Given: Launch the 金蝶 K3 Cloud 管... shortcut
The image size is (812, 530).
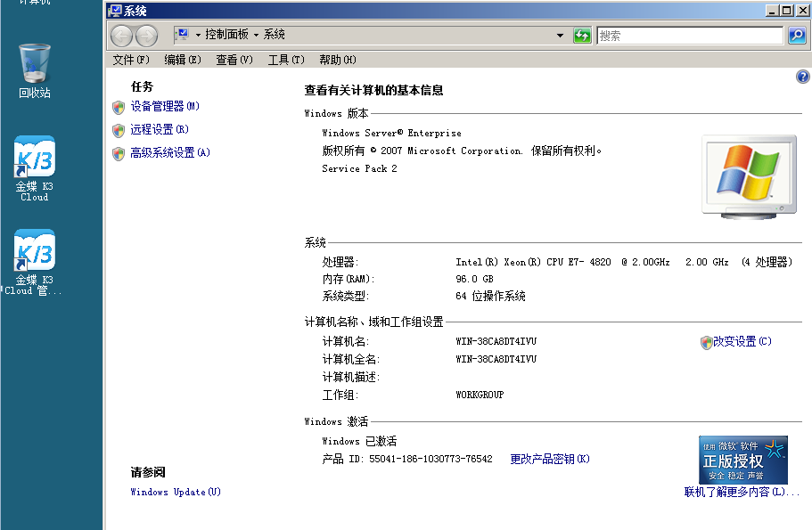Looking at the screenshot, I should tap(34, 262).
